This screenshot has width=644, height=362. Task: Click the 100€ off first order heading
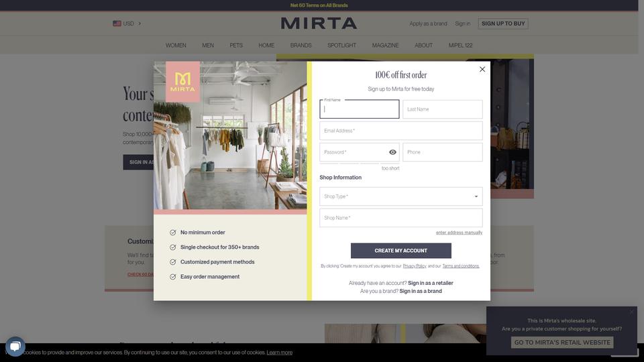pos(401,74)
